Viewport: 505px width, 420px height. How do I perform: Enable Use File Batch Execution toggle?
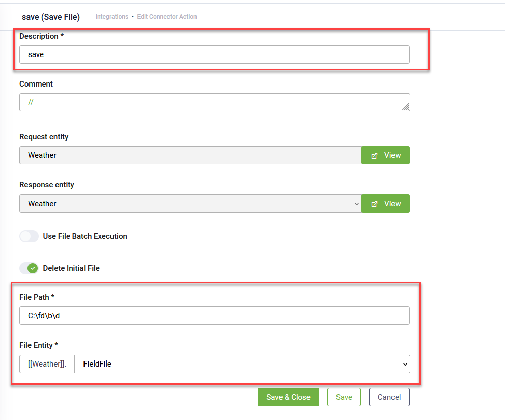click(29, 236)
